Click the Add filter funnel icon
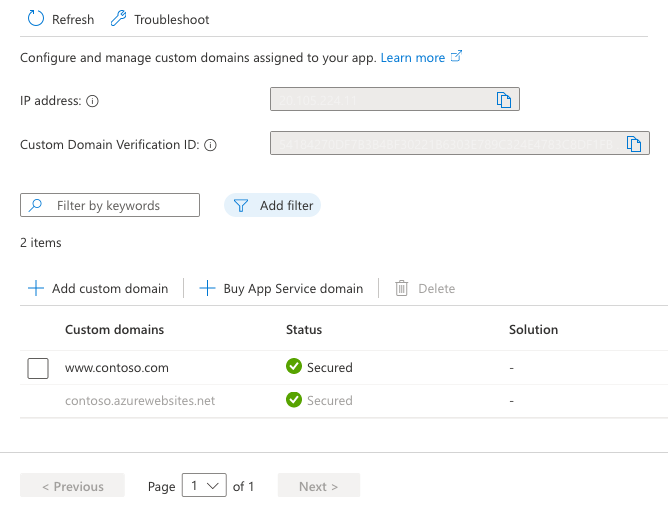668x518 pixels. pyautogui.click(x=241, y=205)
